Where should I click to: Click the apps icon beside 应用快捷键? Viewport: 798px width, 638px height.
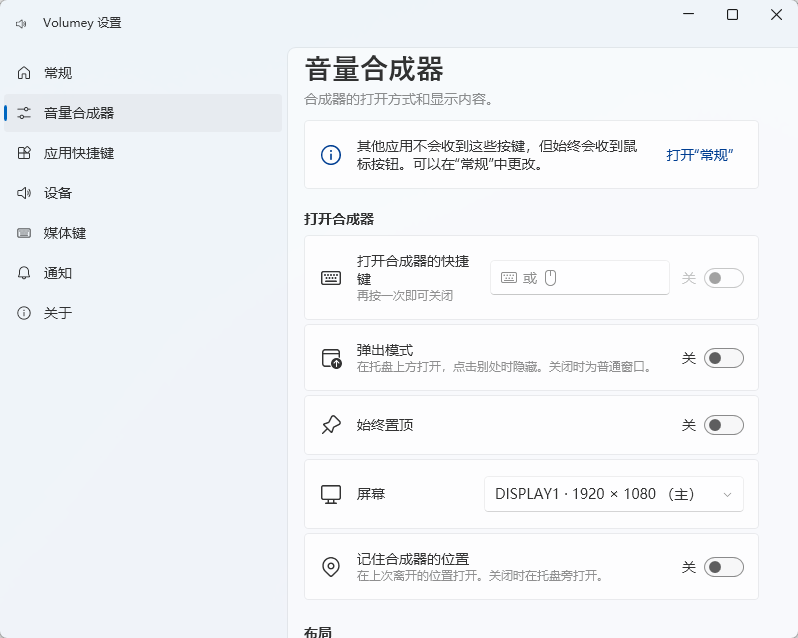24,153
